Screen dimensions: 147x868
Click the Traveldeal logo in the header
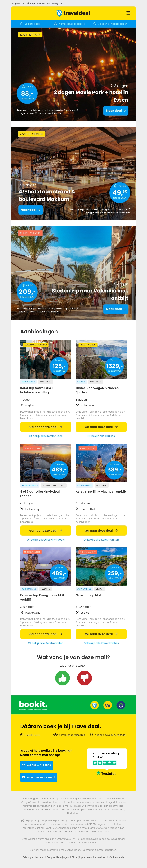(x=73, y=13)
